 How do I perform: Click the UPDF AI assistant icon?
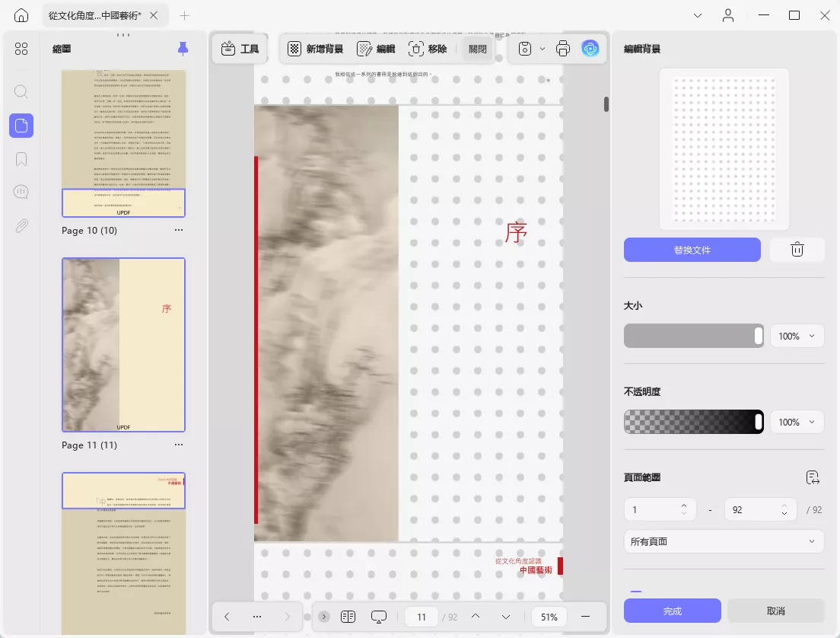tap(590, 49)
